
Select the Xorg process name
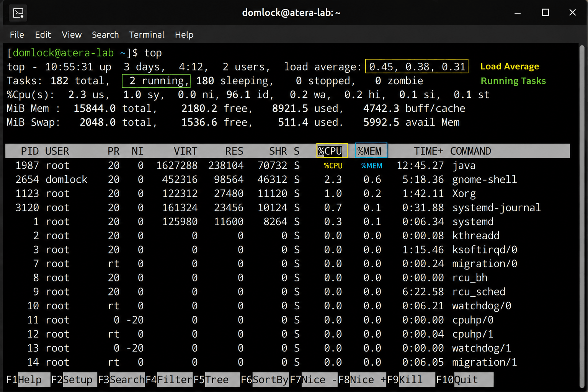point(464,194)
